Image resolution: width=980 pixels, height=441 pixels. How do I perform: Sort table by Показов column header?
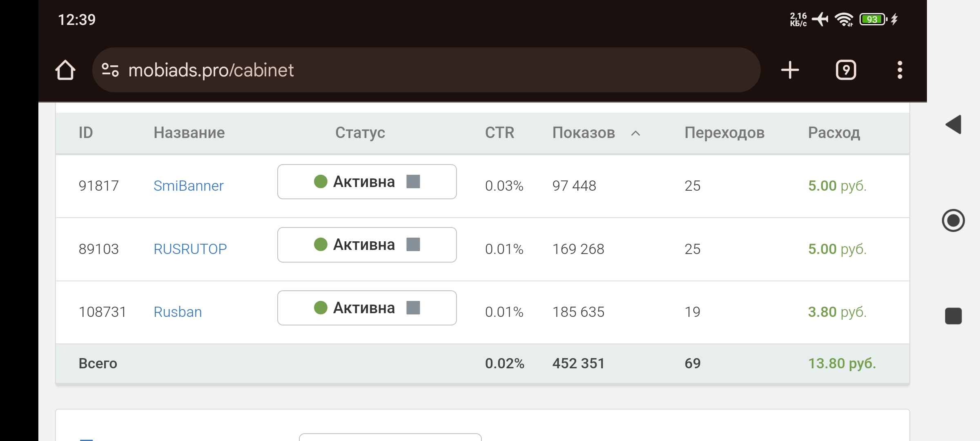click(584, 133)
